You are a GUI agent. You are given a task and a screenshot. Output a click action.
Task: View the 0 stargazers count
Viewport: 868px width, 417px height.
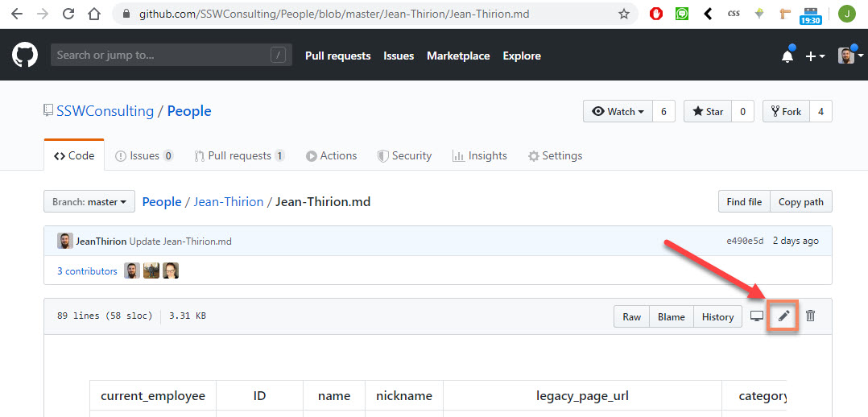[x=742, y=111]
